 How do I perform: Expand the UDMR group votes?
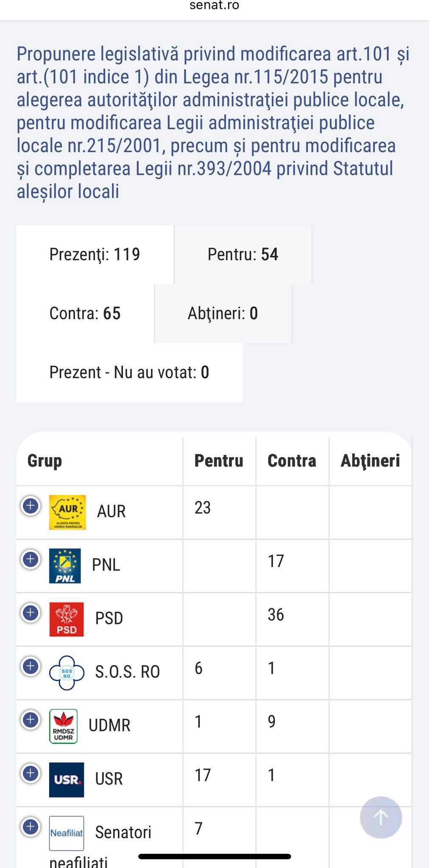(x=31, y=719)
